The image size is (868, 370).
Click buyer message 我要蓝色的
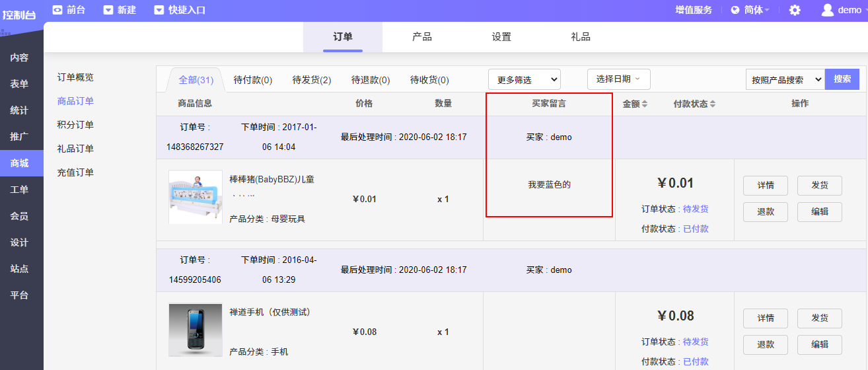pos(549,184)
